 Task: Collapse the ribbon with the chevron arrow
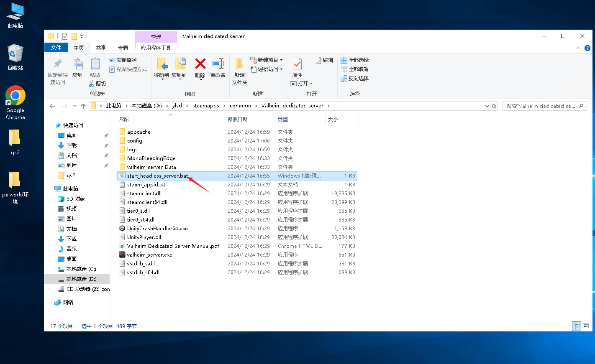tap(578, 48)
